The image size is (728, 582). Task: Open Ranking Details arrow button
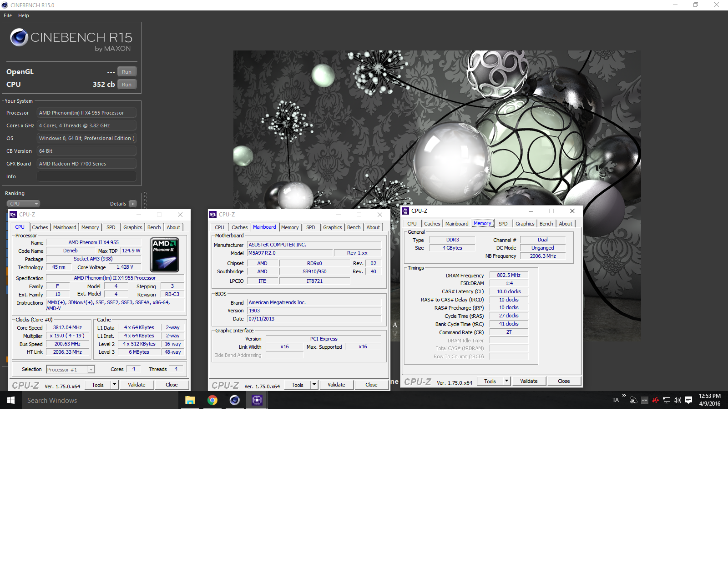133,204
